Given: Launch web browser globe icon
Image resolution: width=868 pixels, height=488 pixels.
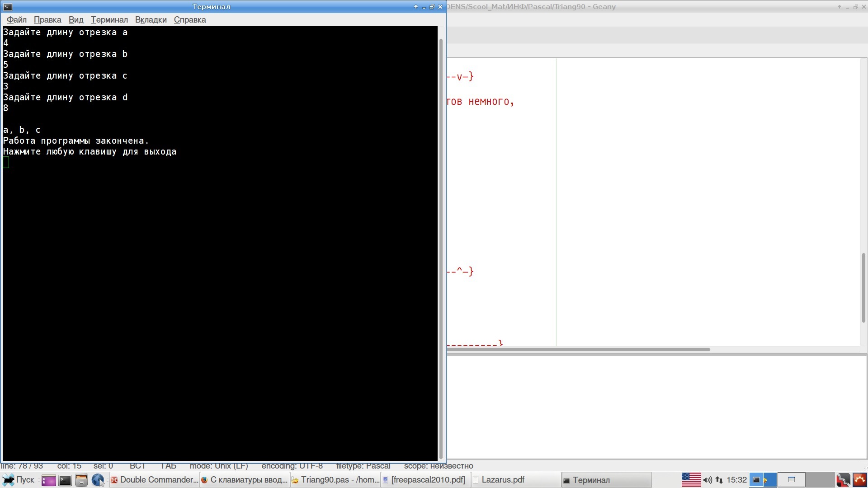Looking at the screenshot, I should coord(98,480).
